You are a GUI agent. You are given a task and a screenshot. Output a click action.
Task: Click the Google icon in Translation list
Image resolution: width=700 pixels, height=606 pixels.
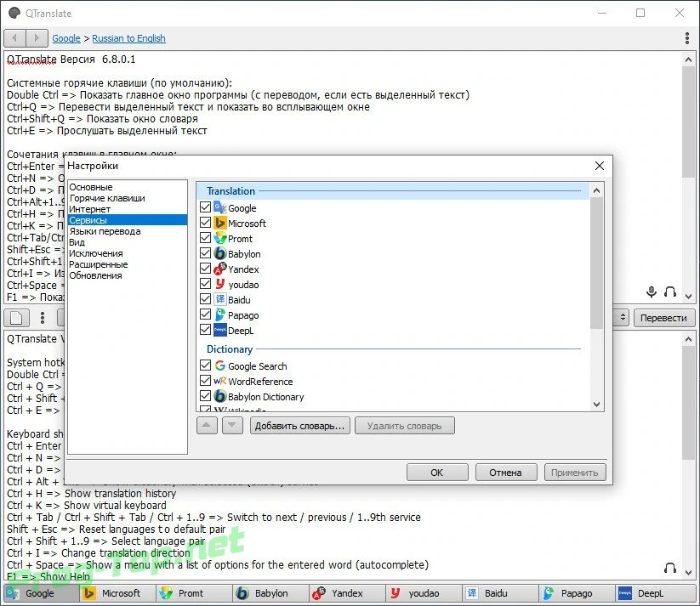coord(220,207)
